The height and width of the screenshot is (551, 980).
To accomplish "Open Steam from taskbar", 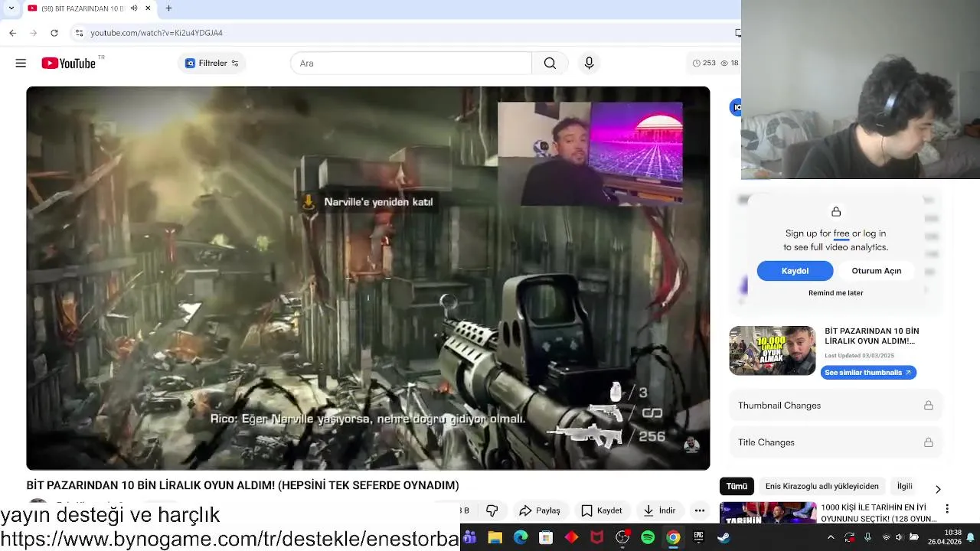I will [724, 538].
